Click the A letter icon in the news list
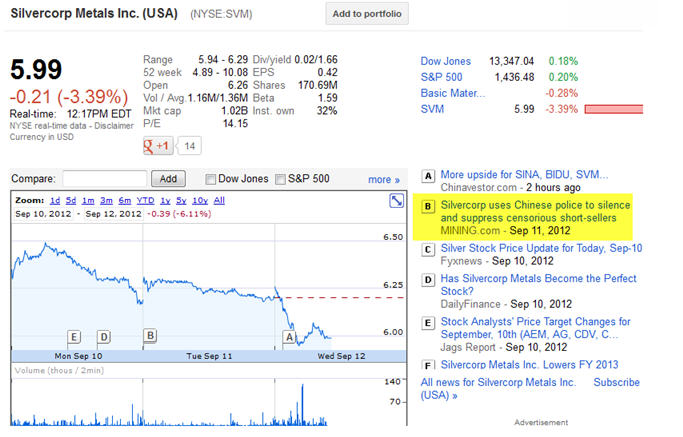The height and width of the screenshot is (437, 683). coord(429,175)
